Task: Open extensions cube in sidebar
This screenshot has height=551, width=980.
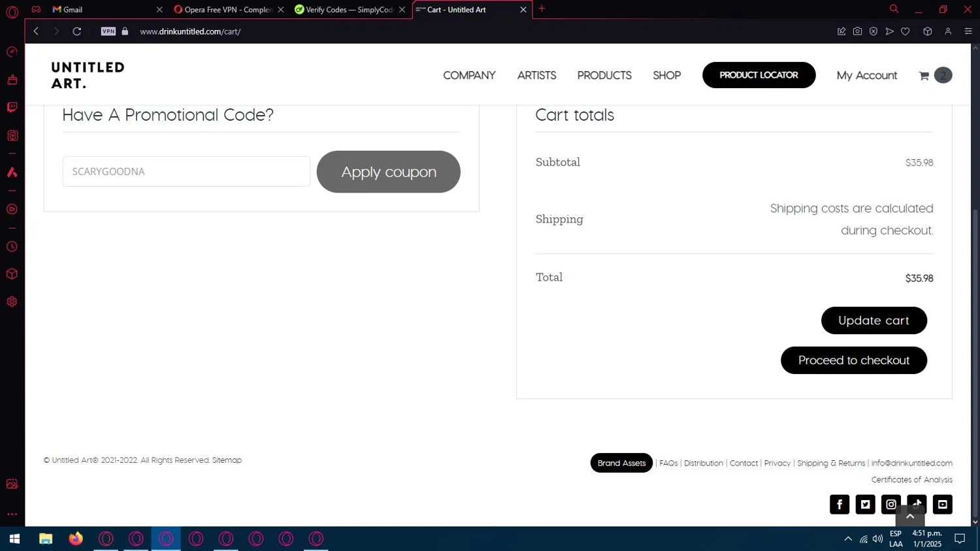Action: coord(12,274)
